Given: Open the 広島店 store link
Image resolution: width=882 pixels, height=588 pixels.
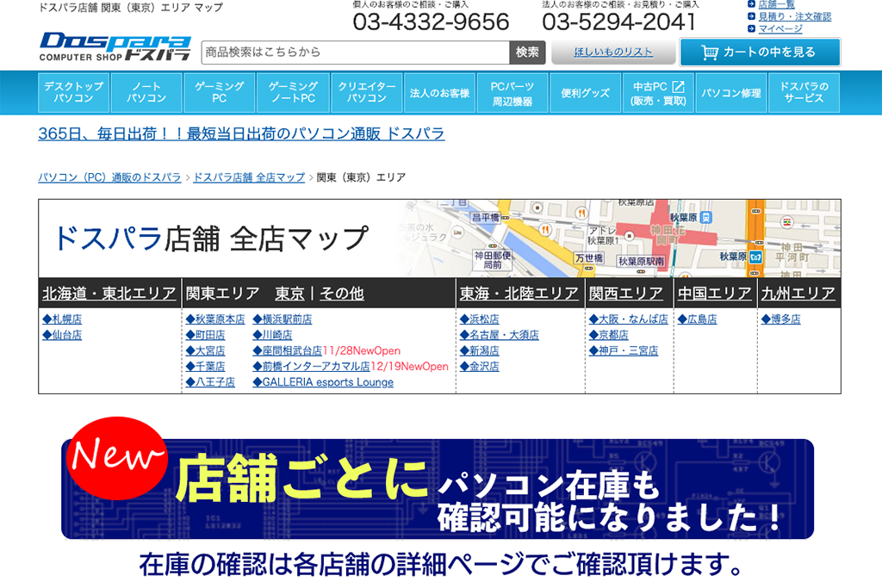Looking at the screenshot, I should [x=698, y=319].
